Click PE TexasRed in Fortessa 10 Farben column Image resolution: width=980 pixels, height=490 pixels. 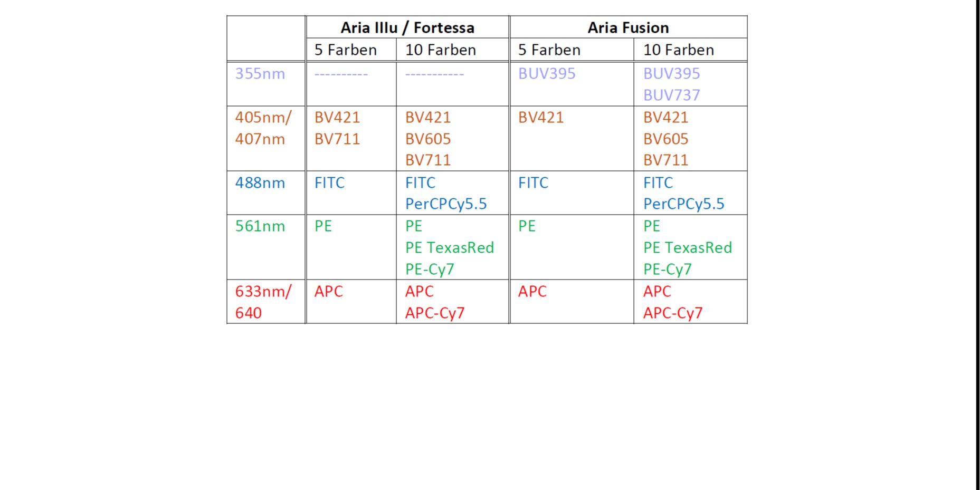pyautogui.click(x=449, y=247)
